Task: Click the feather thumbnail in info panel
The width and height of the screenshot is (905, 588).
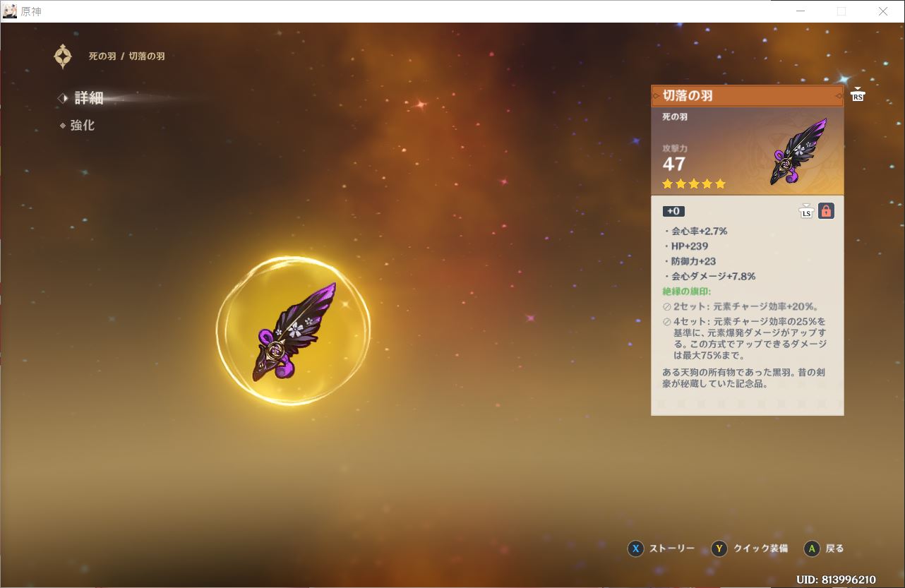Action: pyautogui.click(x=799, y=152)
